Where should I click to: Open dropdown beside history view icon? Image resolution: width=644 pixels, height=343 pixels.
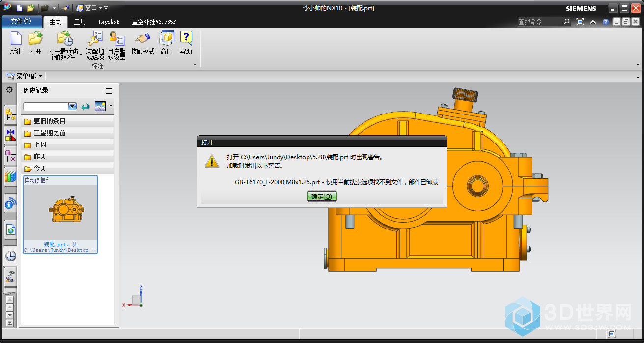111,106
